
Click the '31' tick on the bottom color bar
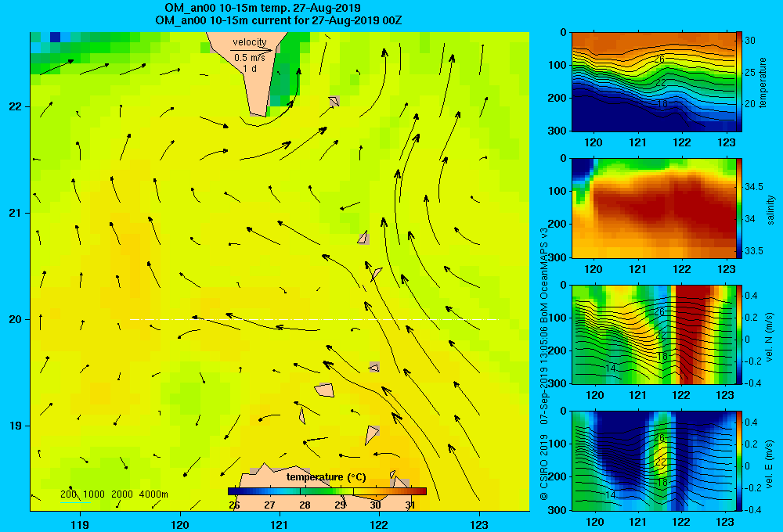(410, 505)
